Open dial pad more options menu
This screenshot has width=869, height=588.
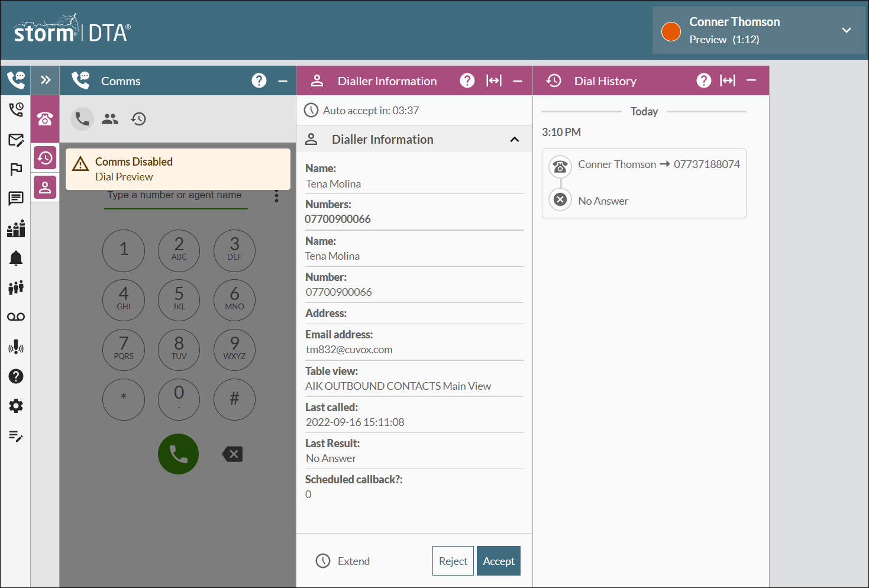(276, 196)
